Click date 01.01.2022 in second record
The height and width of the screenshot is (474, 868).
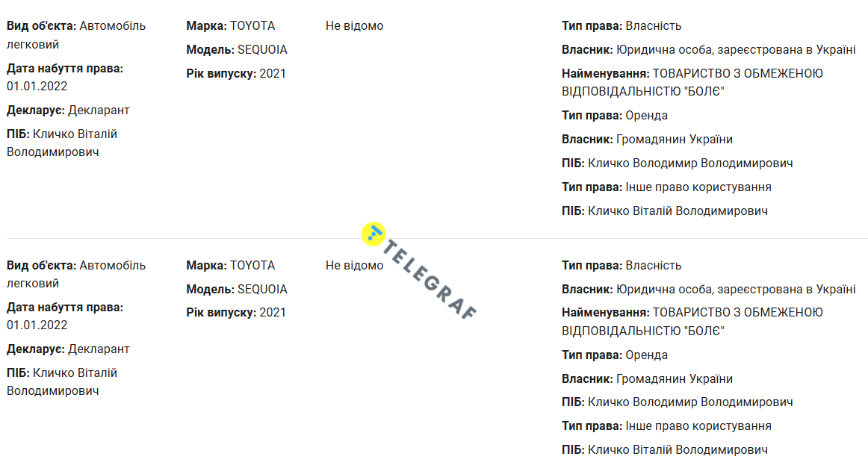pos(37,325)
